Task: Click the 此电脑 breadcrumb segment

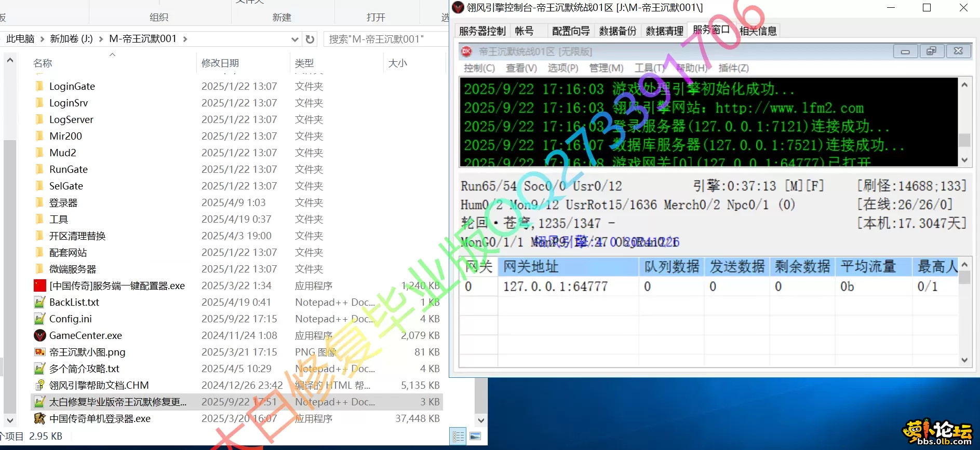Action: tap(20, 39)
